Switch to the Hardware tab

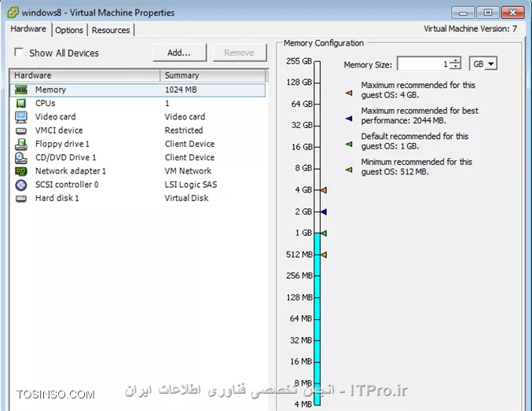pos(28,29)
